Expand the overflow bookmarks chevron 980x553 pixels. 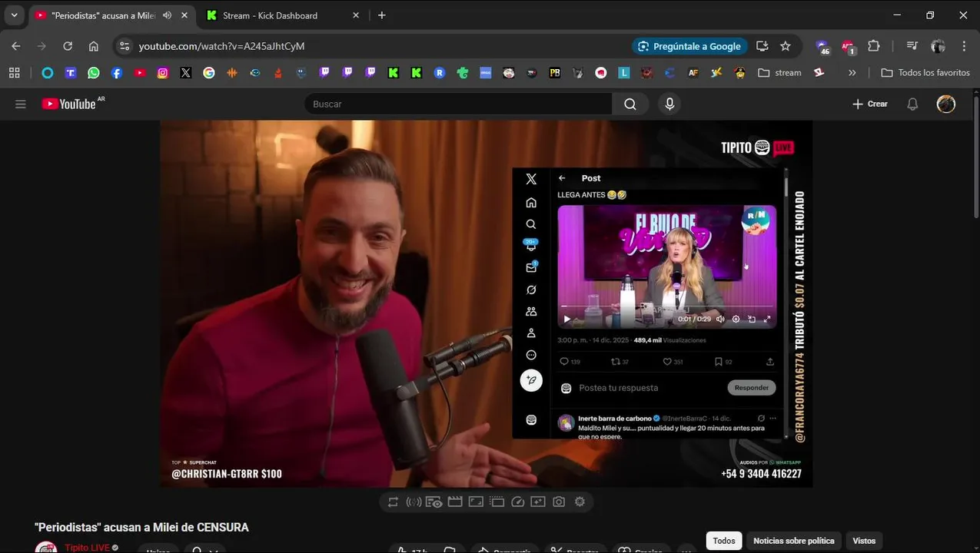[852, 73]
